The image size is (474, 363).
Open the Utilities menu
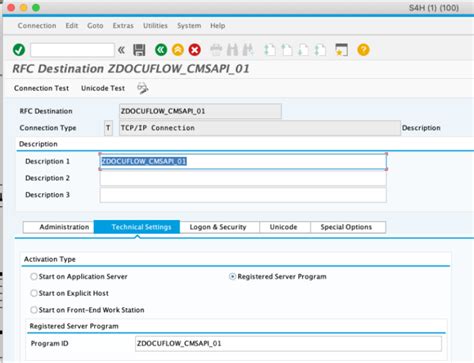(x=155, y=26)
